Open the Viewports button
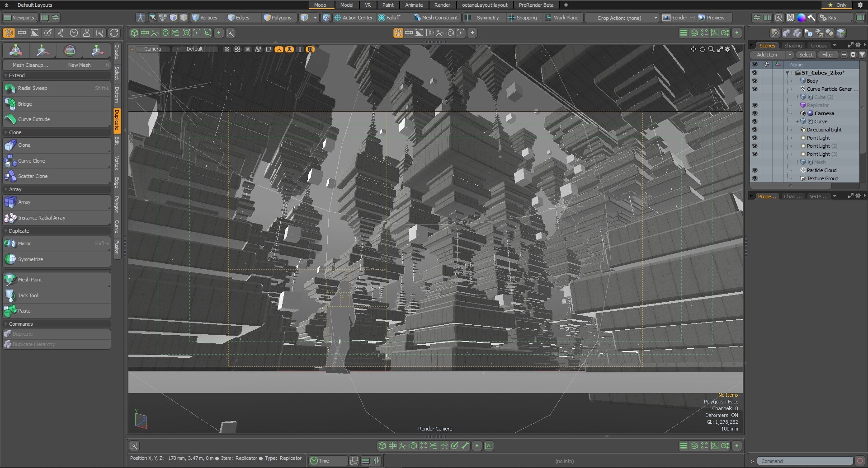868x468 pixels. 19,18
